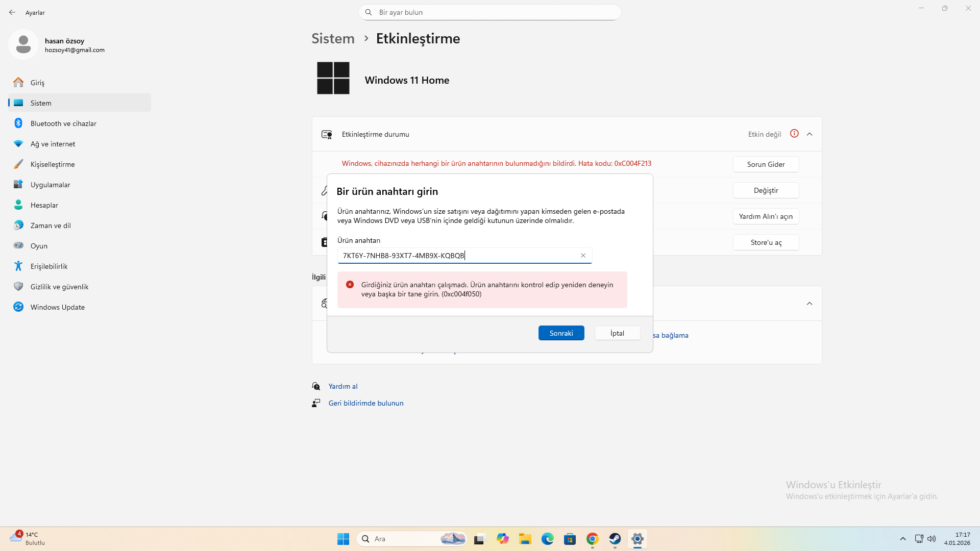Launch Google Chrome from taskbar
980x551 pixels.
pyautogui.click(x=593, y=539)
